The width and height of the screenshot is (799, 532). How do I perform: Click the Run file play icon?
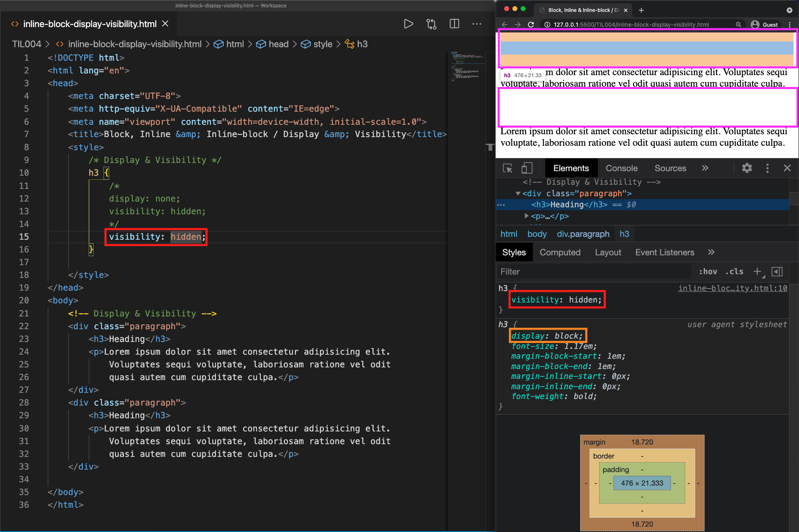408,24
